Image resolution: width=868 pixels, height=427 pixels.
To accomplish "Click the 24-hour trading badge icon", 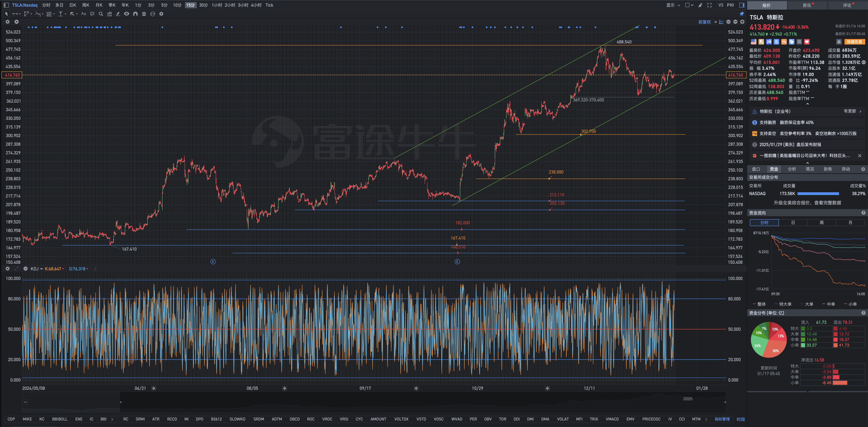I will tap(769, 42).
